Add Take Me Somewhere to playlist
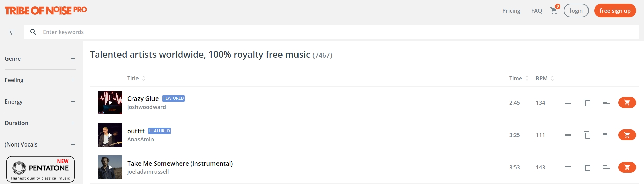Image resolution: width=644 pixels, height=184 pixels. click(606, 167)
